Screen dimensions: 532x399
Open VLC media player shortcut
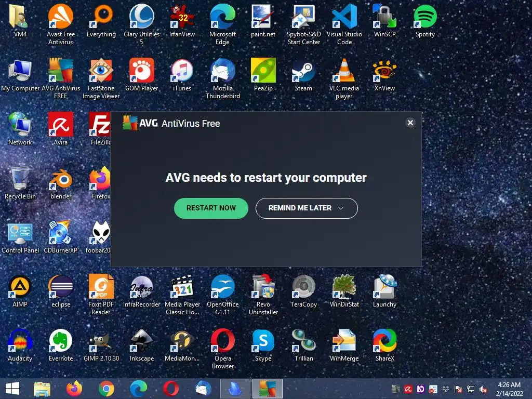click(x=344, y=78)
